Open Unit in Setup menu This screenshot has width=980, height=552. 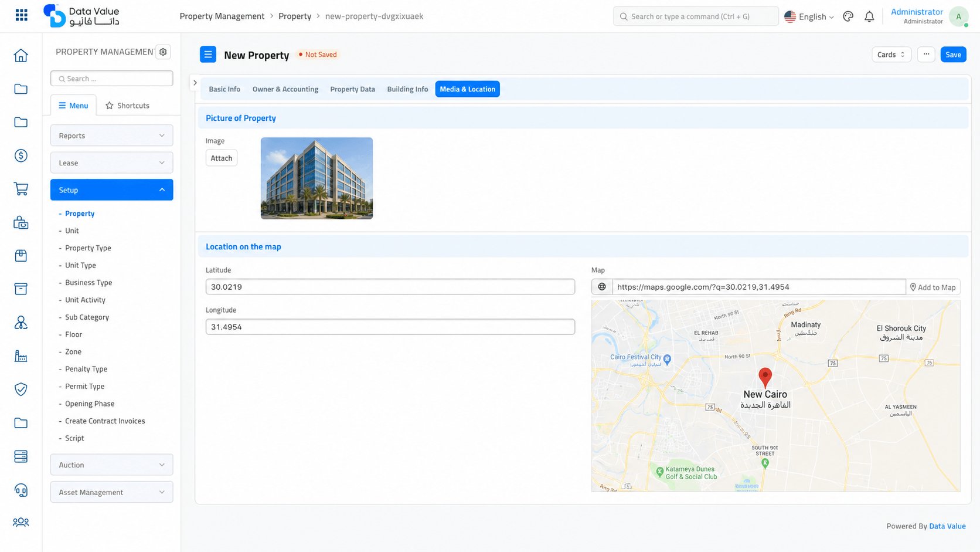72,231
